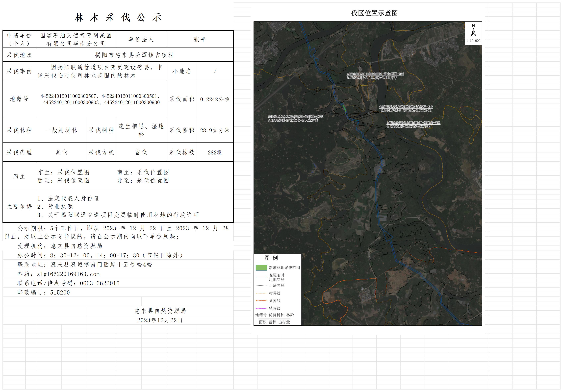Click the 伐区位置示意图 map title
The image size is (563, 392).
coord(374,13)
